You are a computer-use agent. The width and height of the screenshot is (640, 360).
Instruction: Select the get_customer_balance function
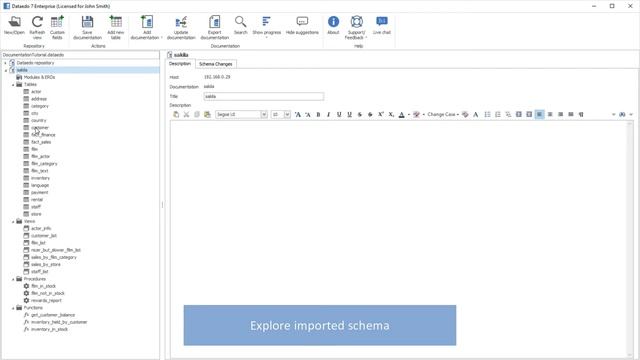[53, 315]
